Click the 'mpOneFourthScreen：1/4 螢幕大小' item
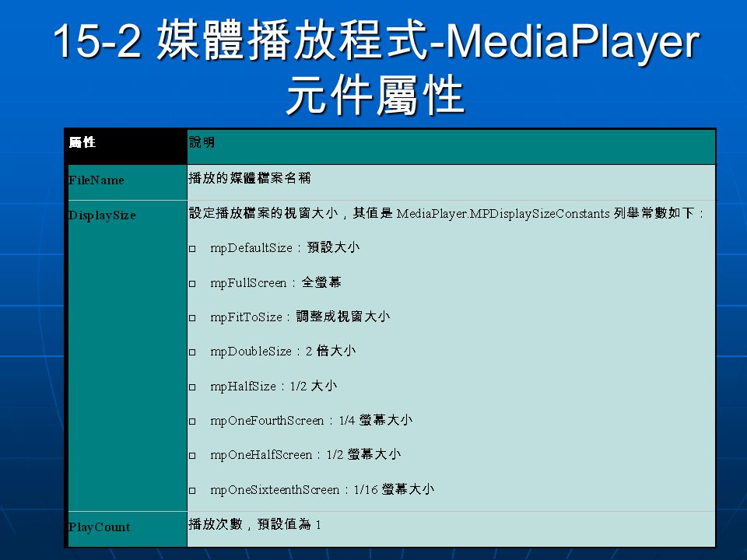 click(311, 421)
